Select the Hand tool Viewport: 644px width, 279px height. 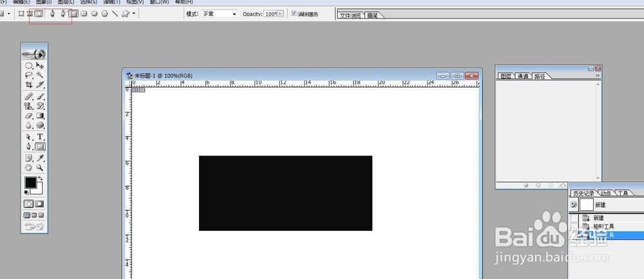[29, 168]
